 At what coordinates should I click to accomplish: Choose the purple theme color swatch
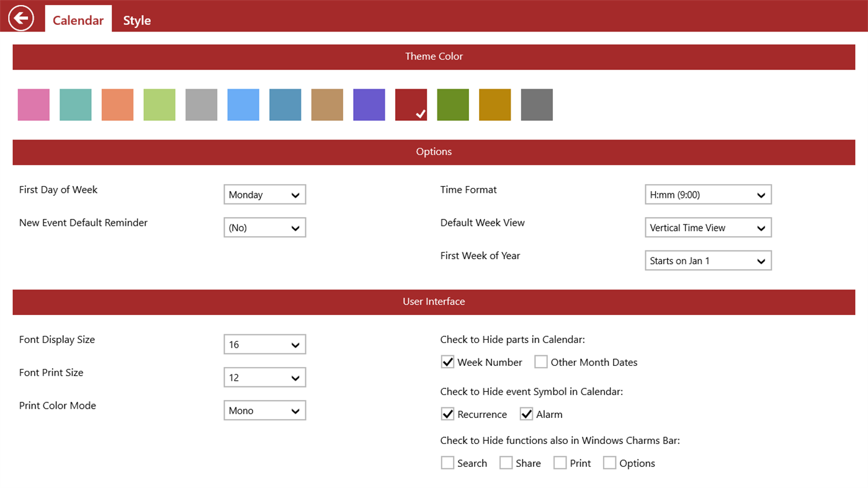click(369, 105)
